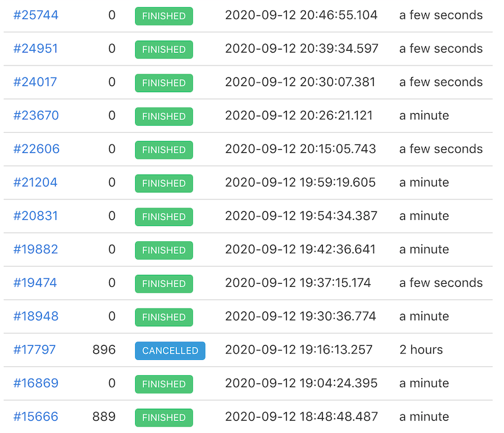
Task: Open job link #25744
Action: pyautogui.click(x=35, y=15)
